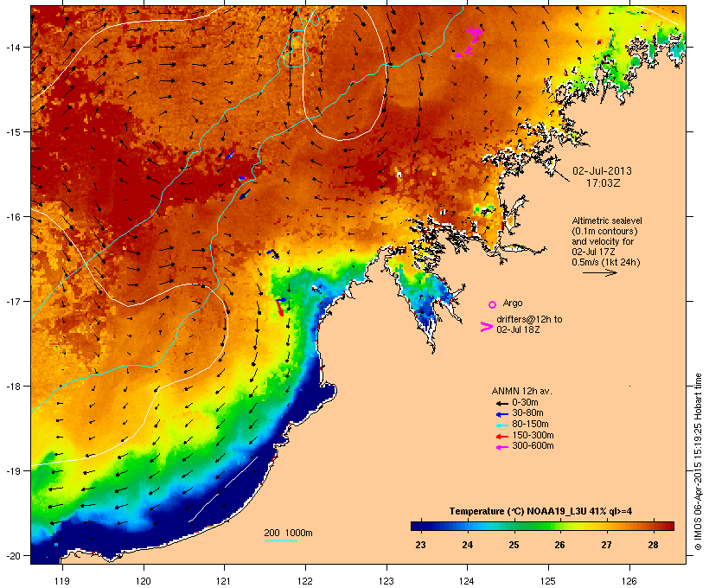This screenshot has width=709, height=588.
Task: Click the 200 1000m isobath label
Action: tap(288, 533)
